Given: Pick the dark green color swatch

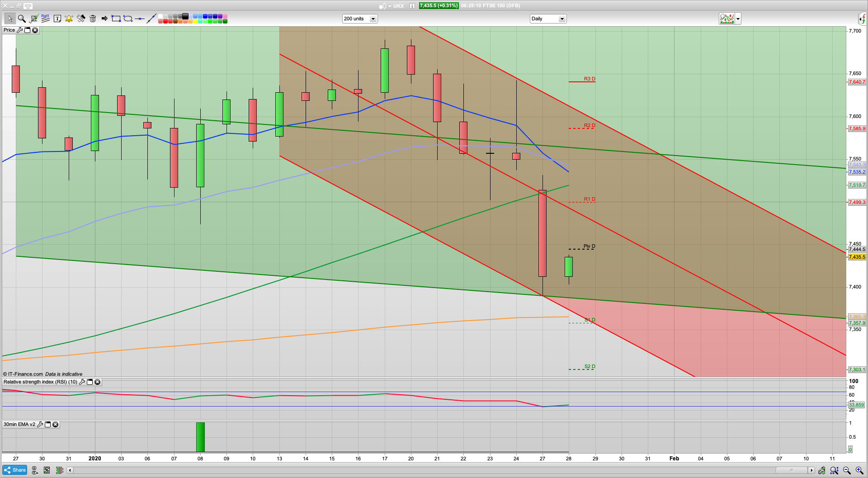Looking at the screenshot, I should pyautogui.click(x=225, y=21).
